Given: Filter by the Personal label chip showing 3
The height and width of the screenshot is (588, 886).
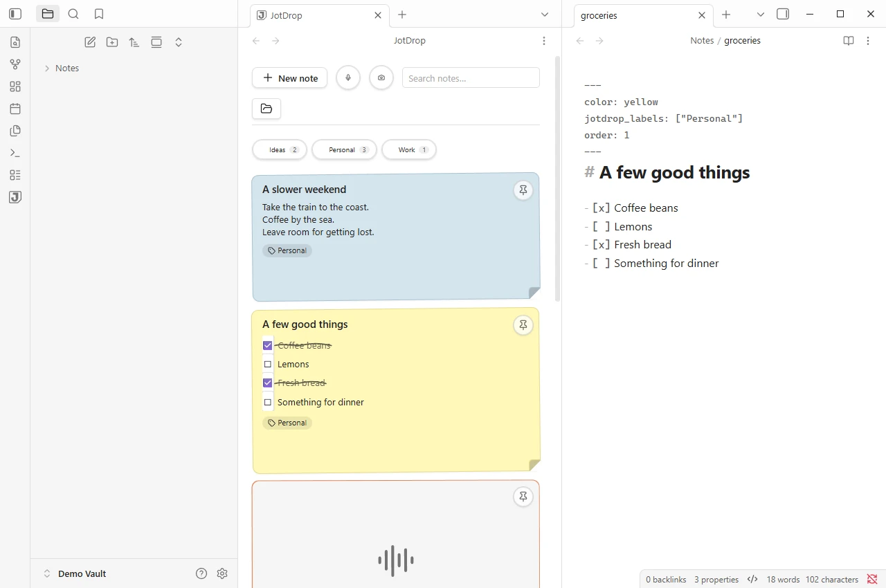Looking at the screenshot, I should tap(344, 150).
